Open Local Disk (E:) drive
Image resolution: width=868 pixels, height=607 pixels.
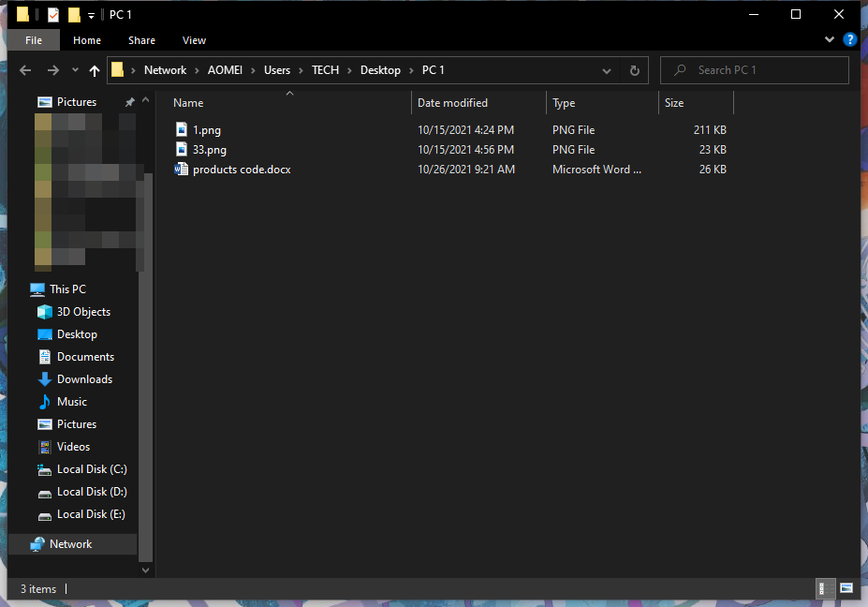[x=91, y=514]
